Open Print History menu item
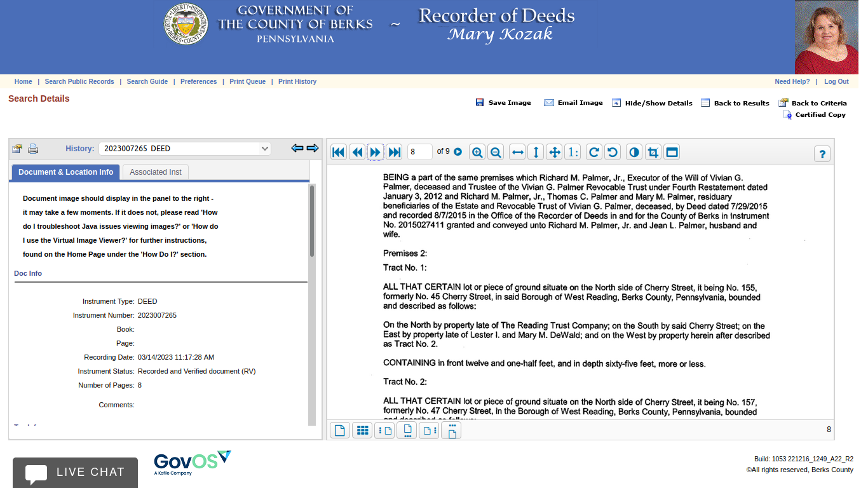Screen dimensions: 868x488 pyautogui.click(x=297, y=81)
